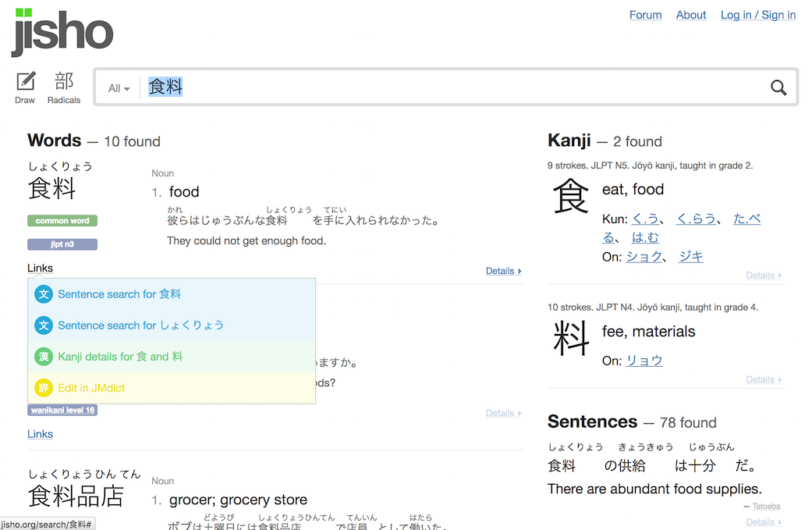Open the All search category dropdown
812x530 pixels.
coord(118,87)
